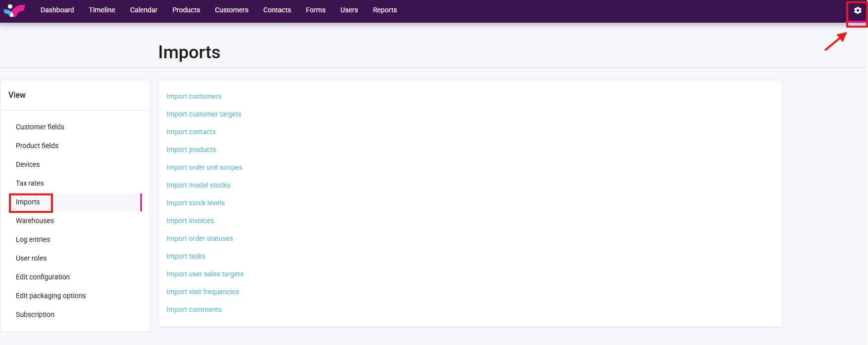This screenshot has width=868, height=345.
Task: Open Warehouses from the sidebar
Action: (x=35, y=221)
